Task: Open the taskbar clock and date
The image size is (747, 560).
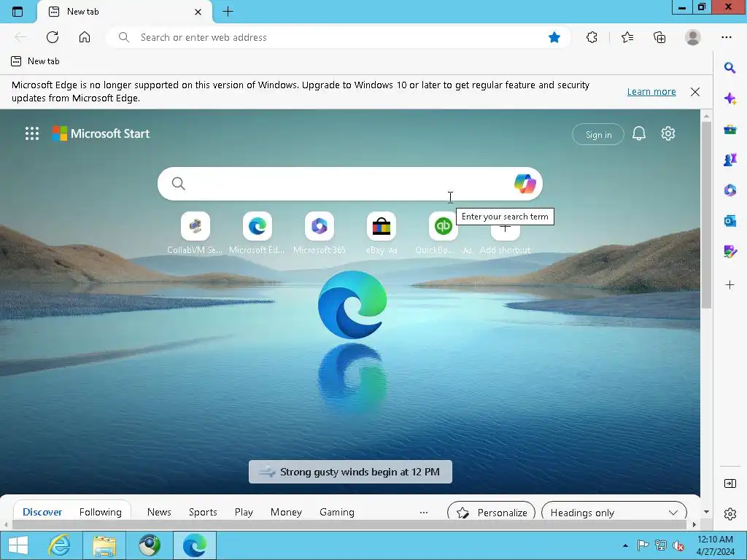Action: tap(715, 545)
